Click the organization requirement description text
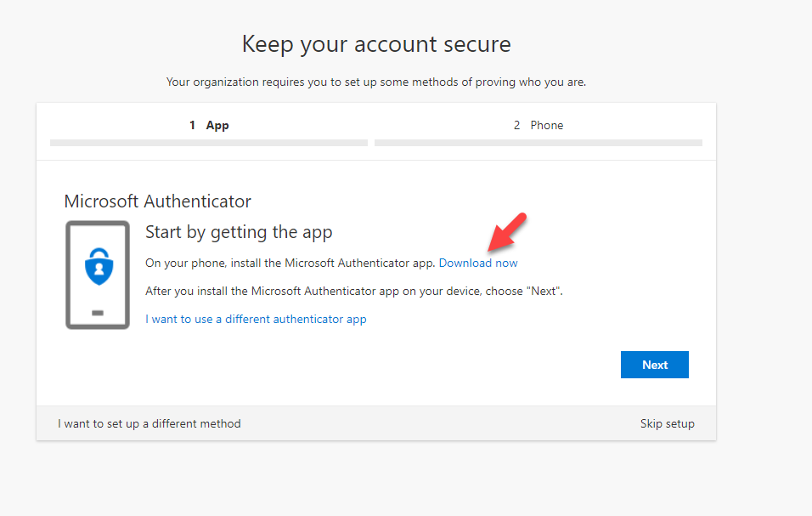Screen dimensions: 812x516 click(376, 82)
